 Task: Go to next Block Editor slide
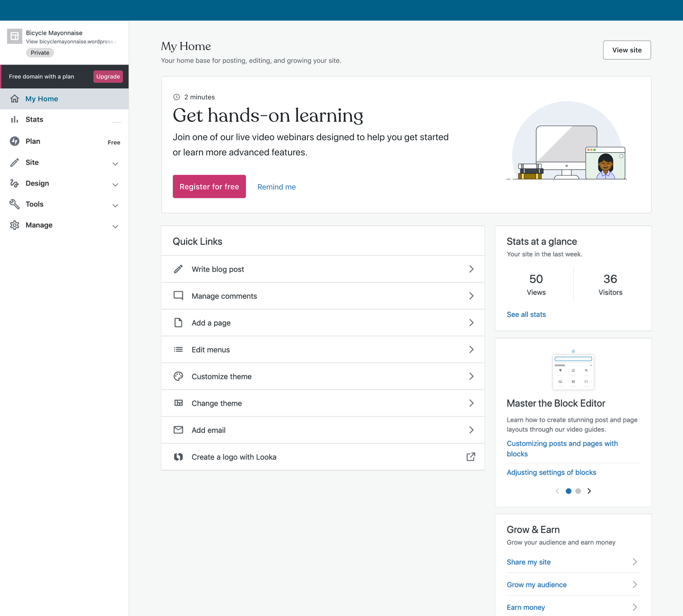[589, 491]
